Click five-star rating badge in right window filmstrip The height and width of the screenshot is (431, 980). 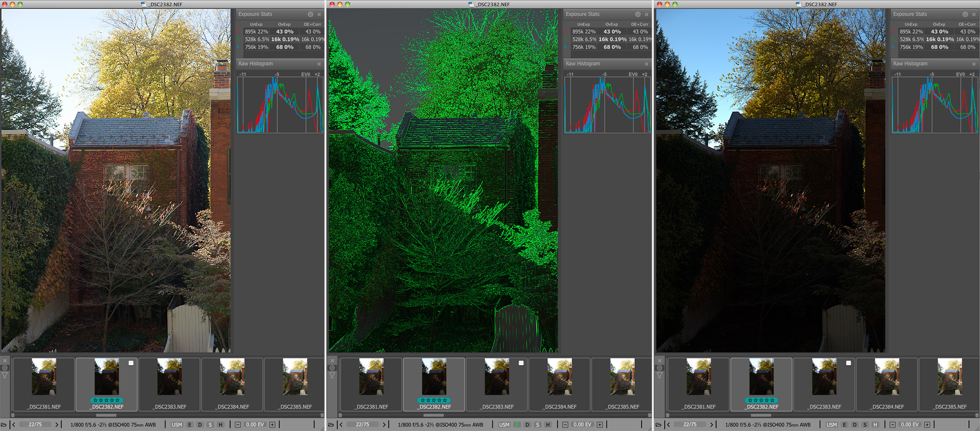(x=761, y=400)
